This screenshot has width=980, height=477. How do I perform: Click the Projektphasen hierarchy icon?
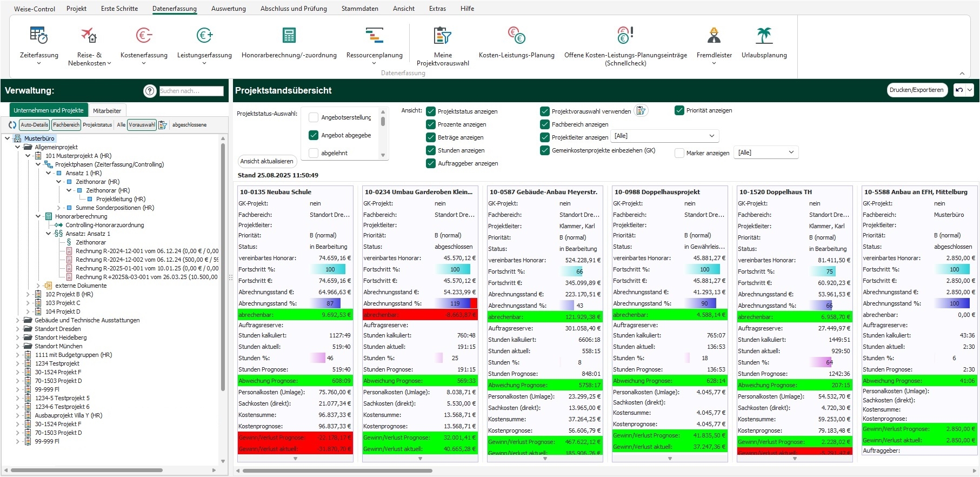tap(48, 164)
